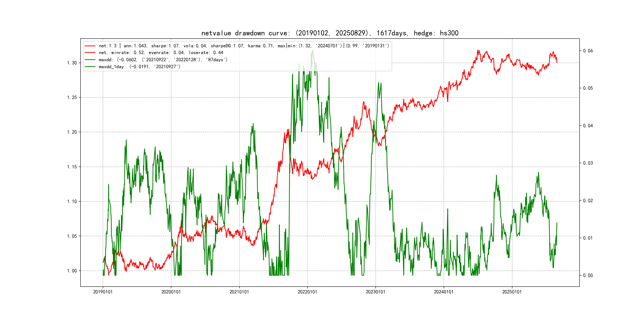
Task: Click the red swatch beside winrate legend entry
Action: tap(90, 53)
